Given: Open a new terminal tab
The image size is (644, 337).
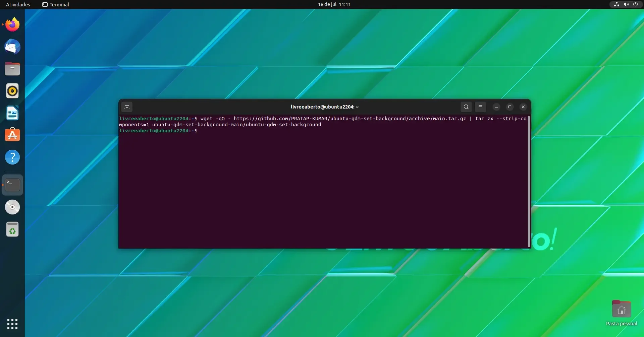Looking at the screenshot, I should (127, 107).
